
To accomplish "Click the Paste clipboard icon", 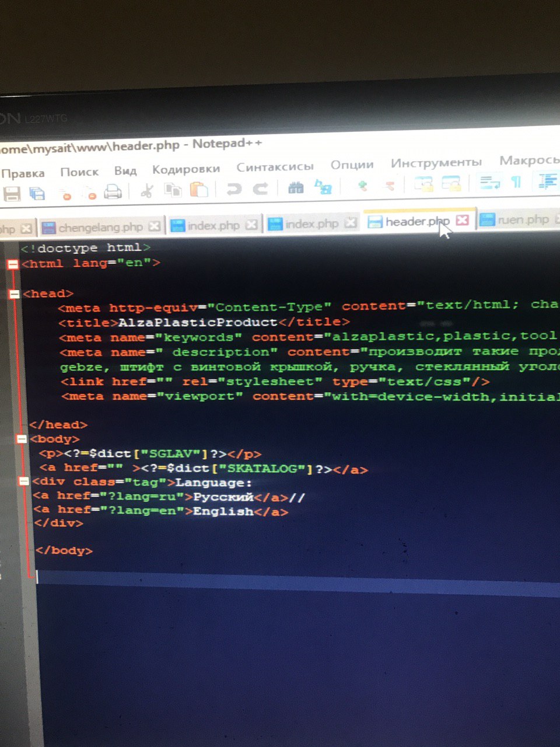I will tap(199, 190).
